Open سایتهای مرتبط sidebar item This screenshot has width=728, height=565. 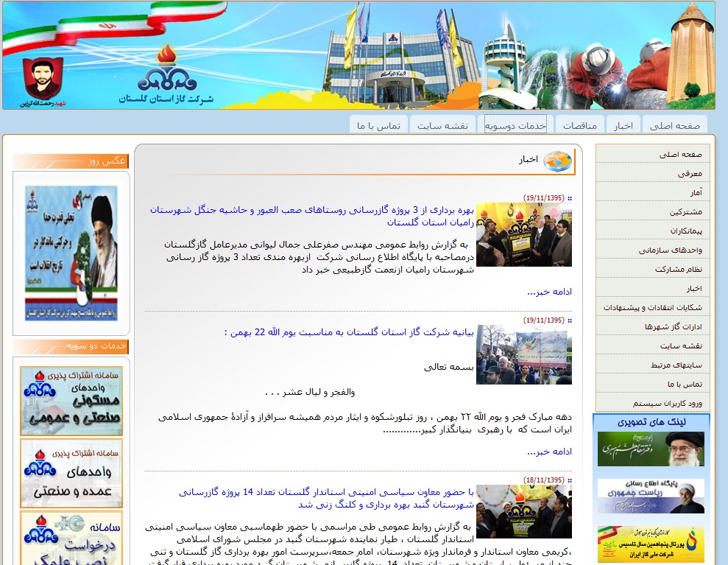point(653,365)
